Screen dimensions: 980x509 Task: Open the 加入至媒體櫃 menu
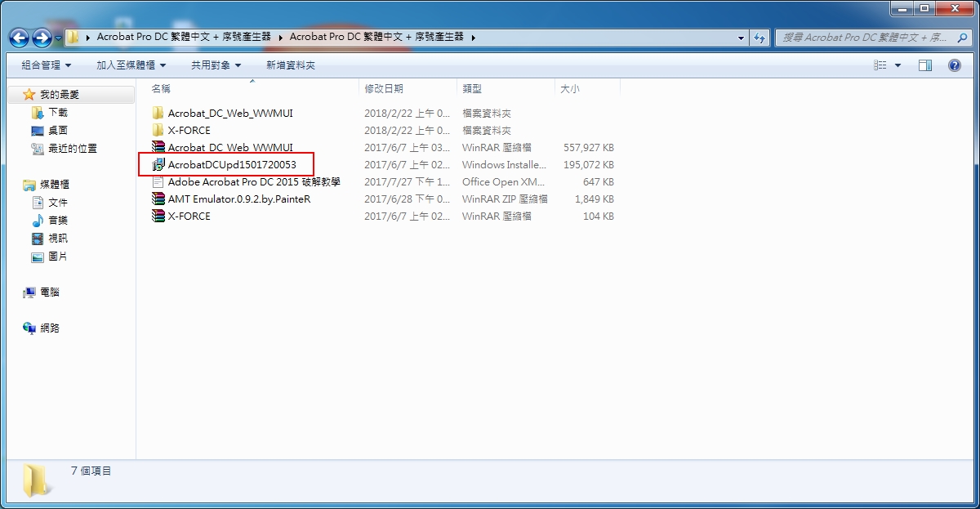click(131, 65)
